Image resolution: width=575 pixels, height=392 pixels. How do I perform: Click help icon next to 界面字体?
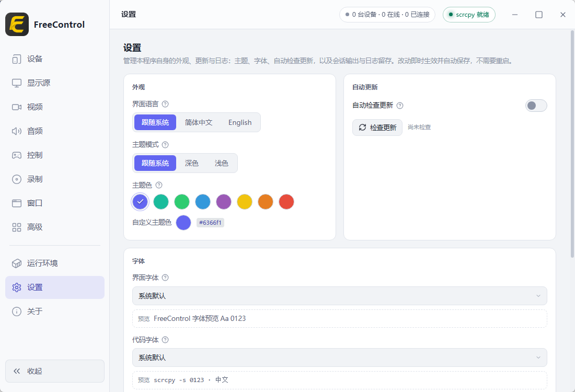[165, 278]
